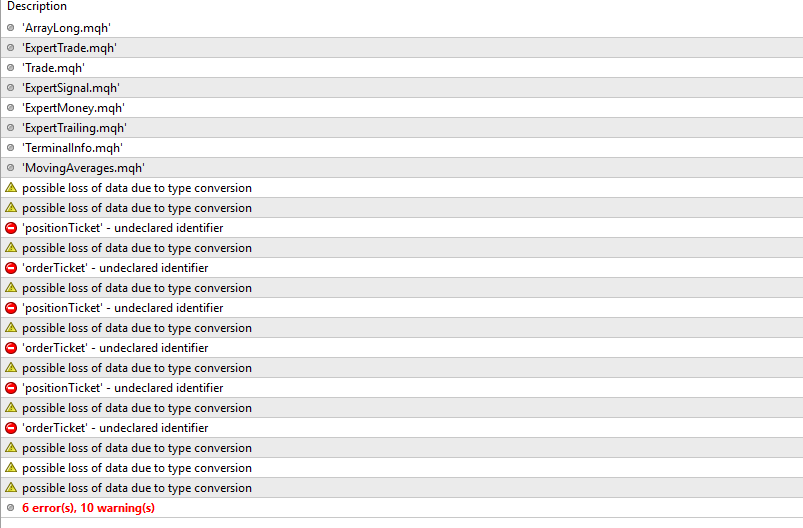
Task: Click the red error icon of the first 'positionTicket' error
Action: (x=11, y=228)
